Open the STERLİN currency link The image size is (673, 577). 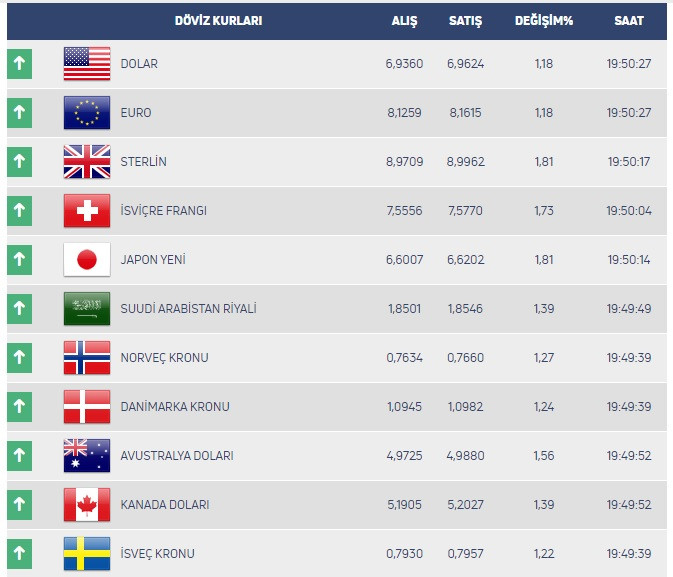[143, 162]
